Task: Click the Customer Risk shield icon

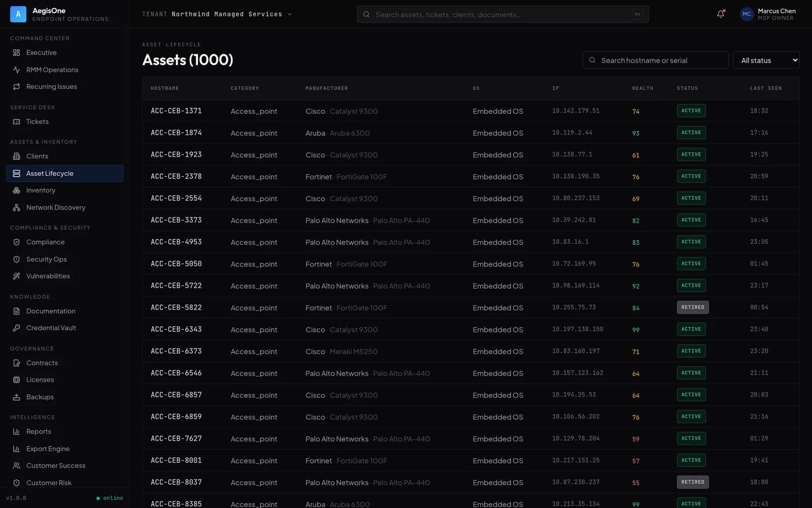Action: click(16, 483)
